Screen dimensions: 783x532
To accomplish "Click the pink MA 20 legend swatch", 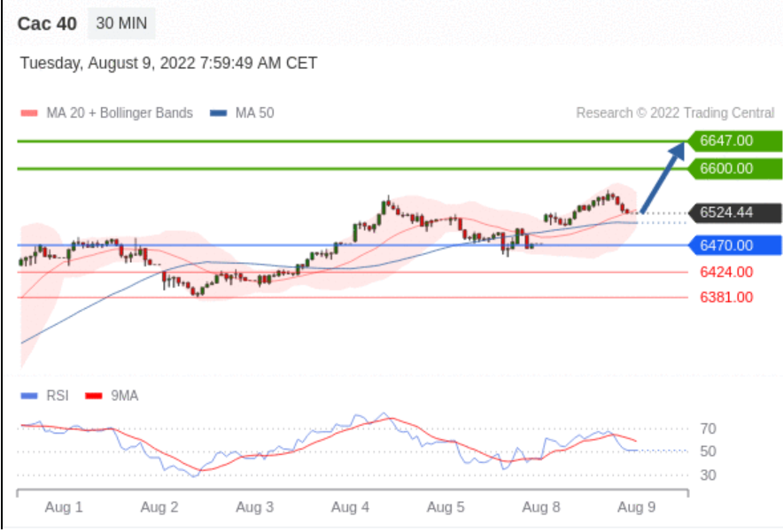I will [29, 113].
